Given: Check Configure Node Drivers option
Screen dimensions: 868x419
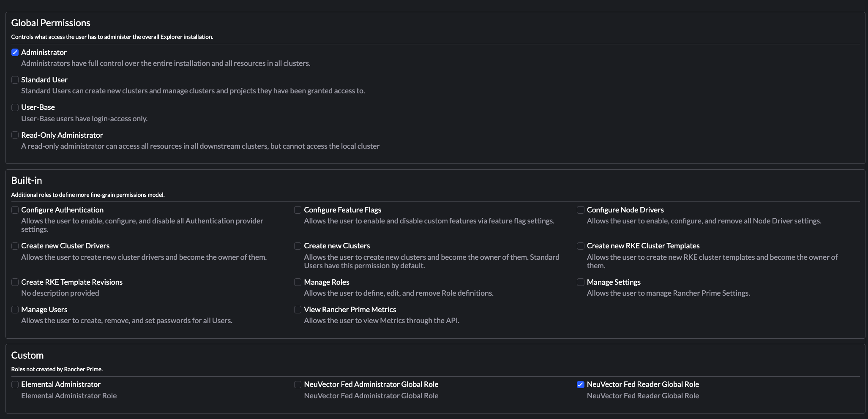Looking at the screenshot, I should 581,210.
